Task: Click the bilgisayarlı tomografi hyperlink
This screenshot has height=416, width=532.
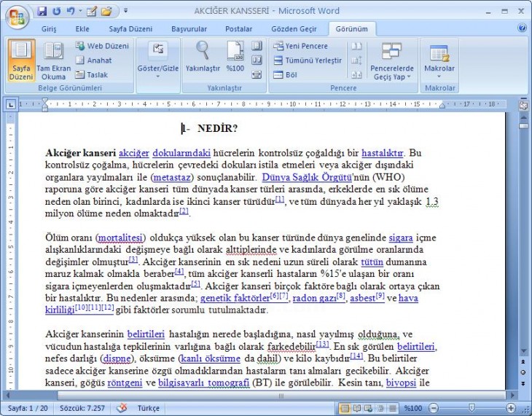Action: (x=203, y=382)
